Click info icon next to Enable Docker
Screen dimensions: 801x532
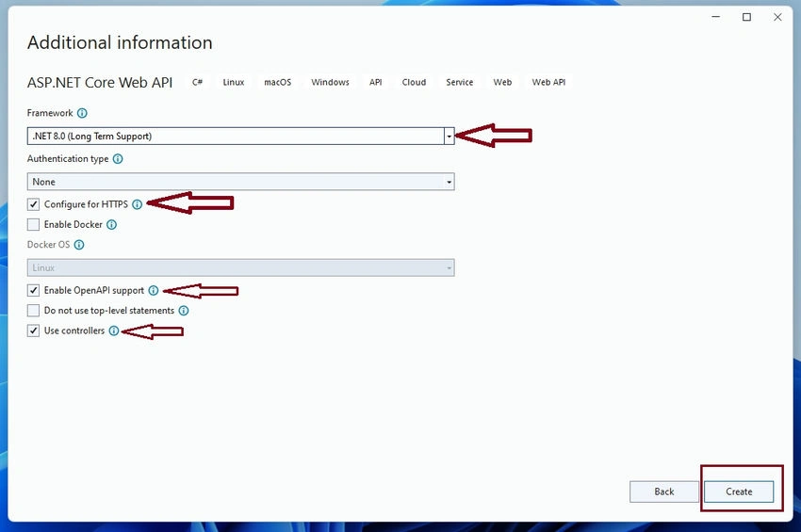pos(111,225)
